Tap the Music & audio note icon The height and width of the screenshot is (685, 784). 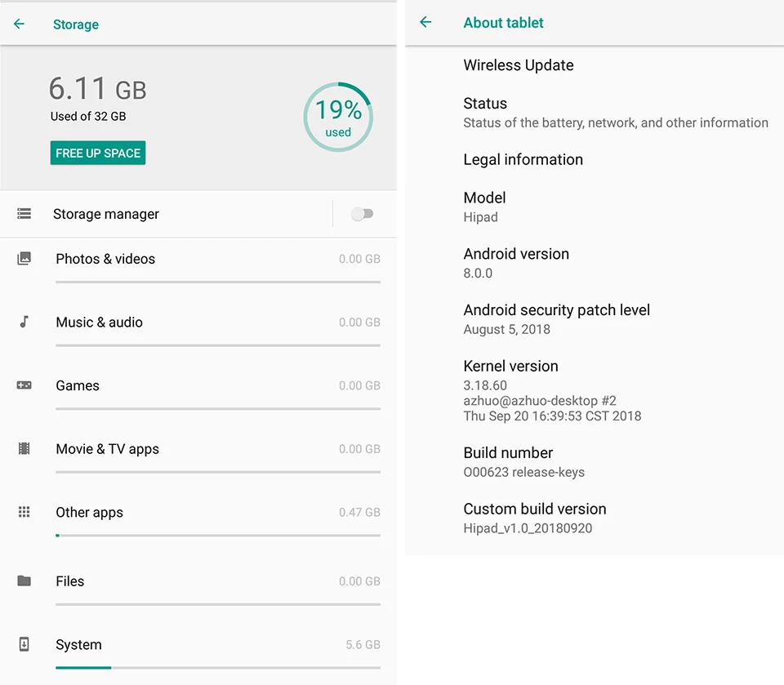(24, 322)
